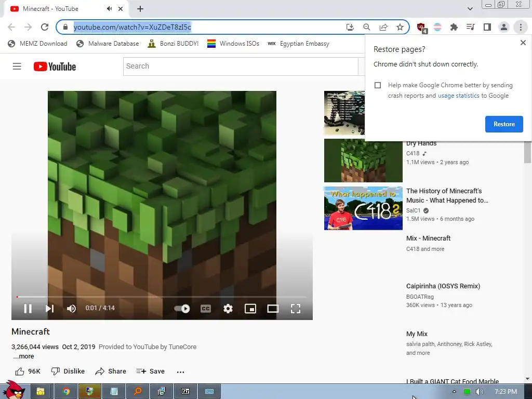The height and width of the screenshot is (399, 532).
Task: Open the Chrome profile avatar
Action: [504, 27]
